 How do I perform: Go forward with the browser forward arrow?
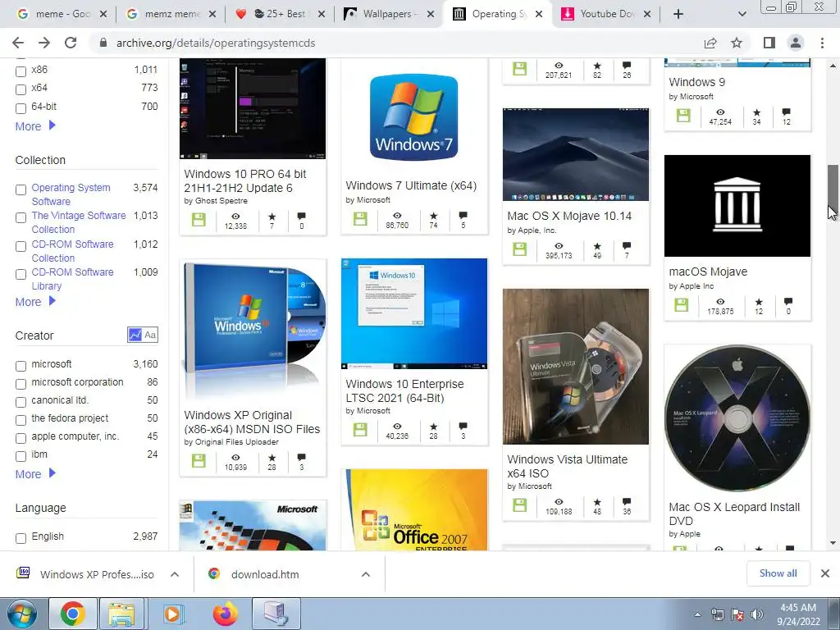click(x=44, y=43)
